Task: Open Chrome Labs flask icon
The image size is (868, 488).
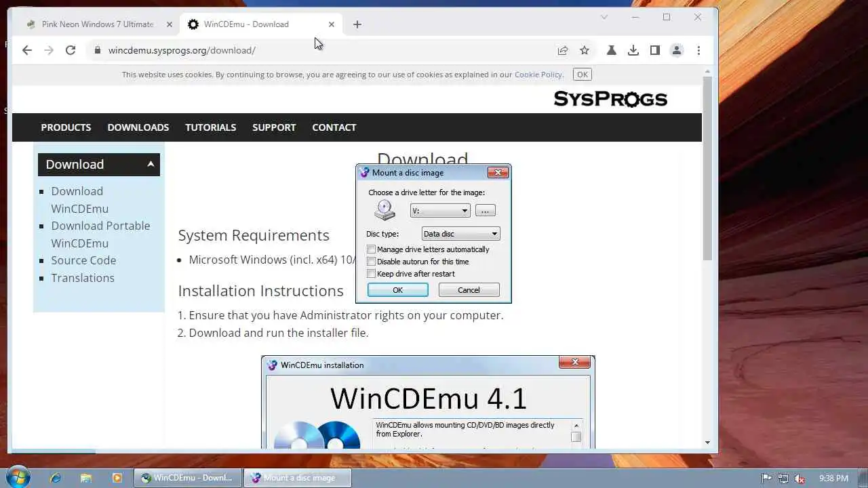Action: (x=612, y=50)
